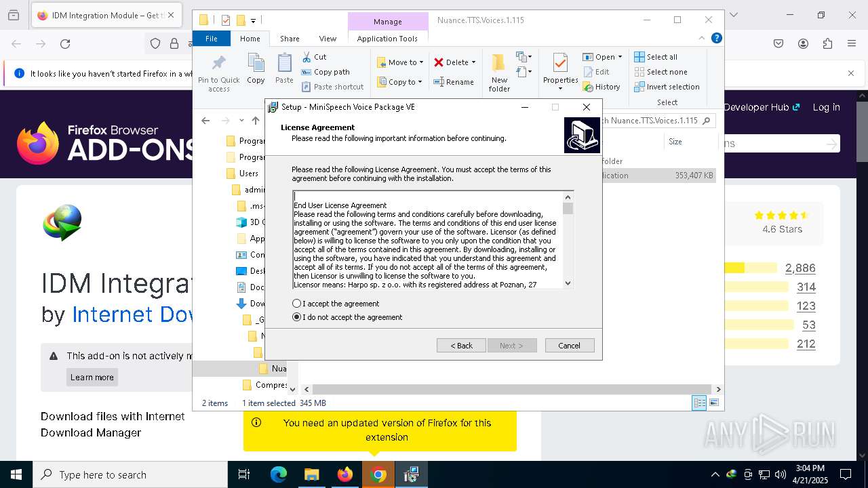Open Application Tools ribbon tab
Image resolution: width=868 pixels, height=488 pixels.
pyautogui.click(x=387, y=39)
